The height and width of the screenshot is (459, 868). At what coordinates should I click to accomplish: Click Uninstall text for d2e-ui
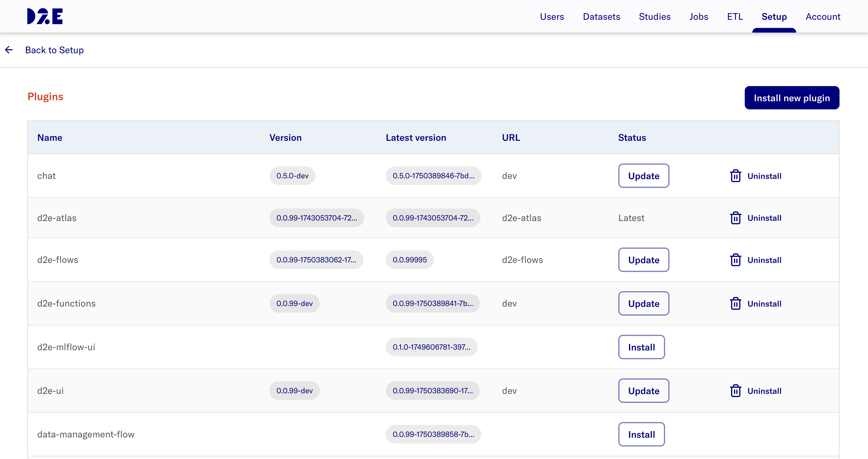764,391
